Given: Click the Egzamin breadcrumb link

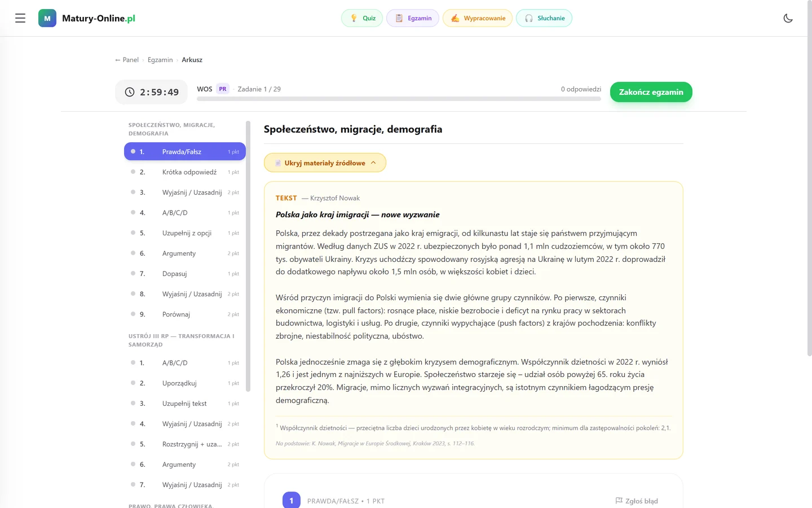Looking at the screenshot, I should coord(160,60).
